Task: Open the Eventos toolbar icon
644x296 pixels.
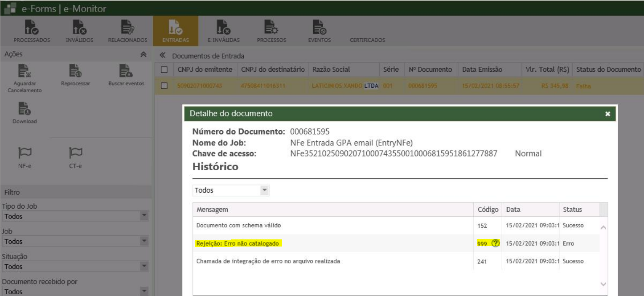Action: (319, 30)
